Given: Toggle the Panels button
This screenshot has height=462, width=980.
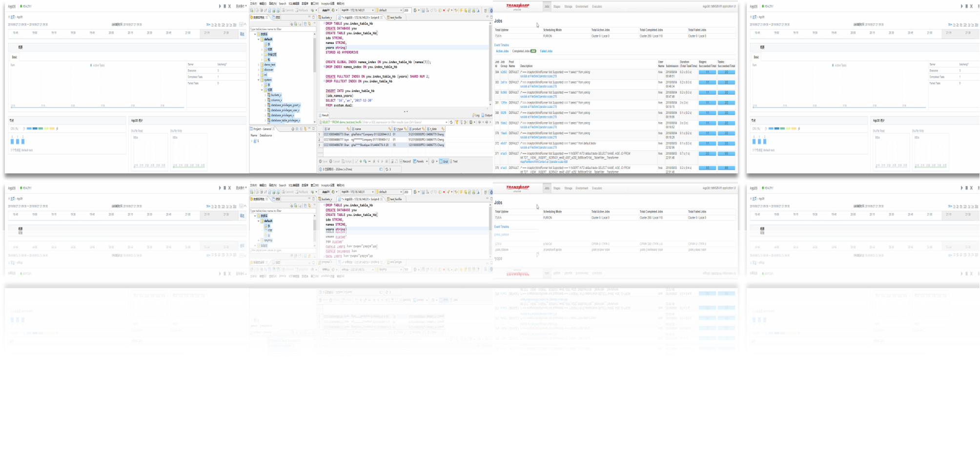Looking at the screenshot, I should [419, 161].
